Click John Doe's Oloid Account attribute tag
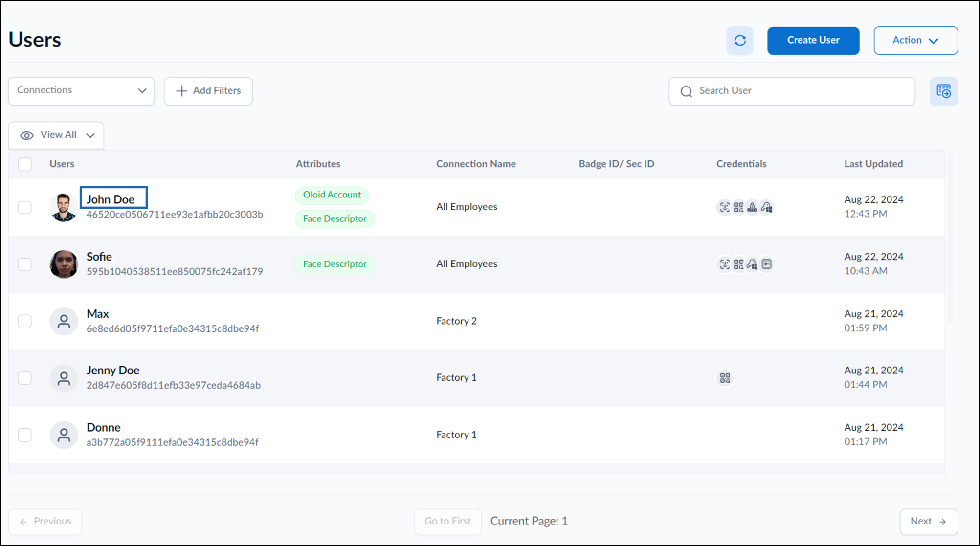The height and width of the screenshot is (546, 980). click(332, 195)
